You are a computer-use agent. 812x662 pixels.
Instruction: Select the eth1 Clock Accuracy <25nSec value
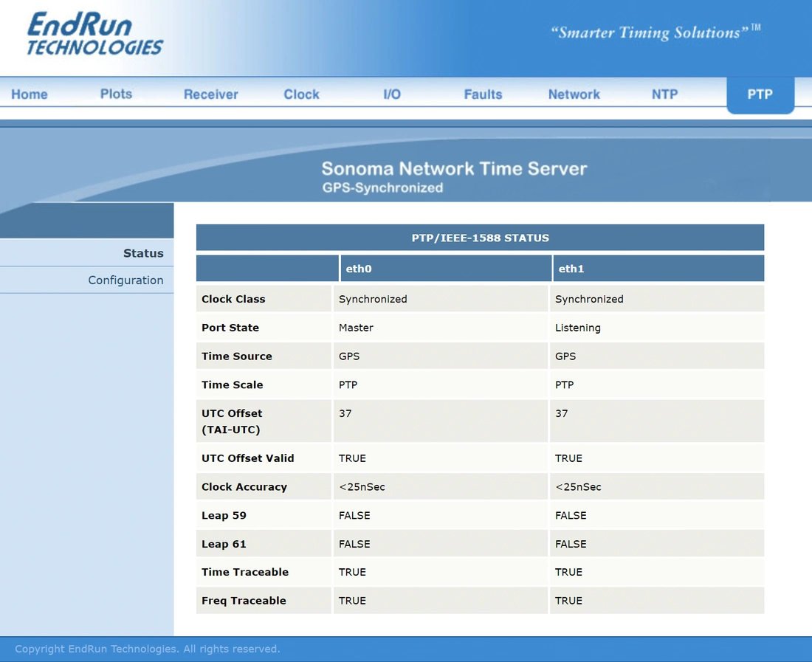pyautogui.click(x=579, y=487)
